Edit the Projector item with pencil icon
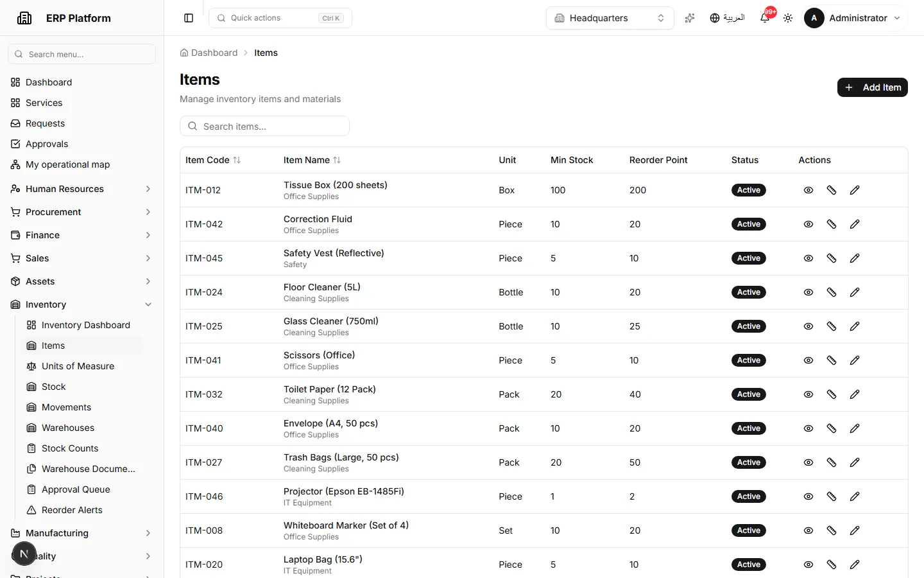Image resolution: width=924 pixels, height=578 pixels. tap(855, 496)
